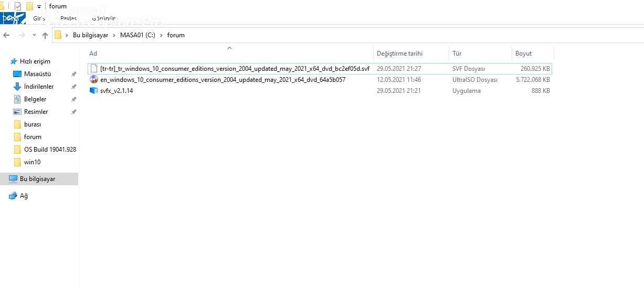Expand the chevron before Bu bilgisayar breadcrumb
This screenshot has height=286, width=644.
(x=67, y=35)
